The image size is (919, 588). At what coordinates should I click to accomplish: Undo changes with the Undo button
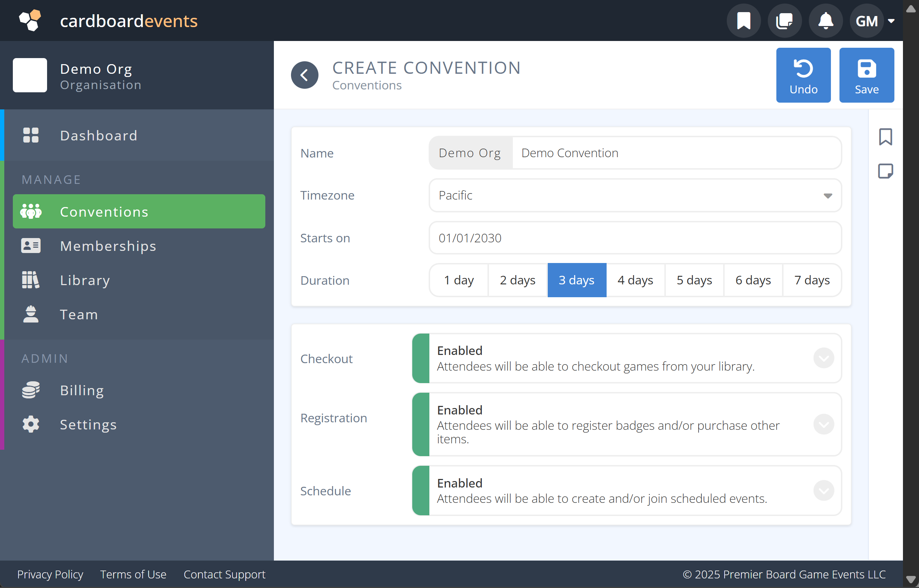[x=803, y=75]
